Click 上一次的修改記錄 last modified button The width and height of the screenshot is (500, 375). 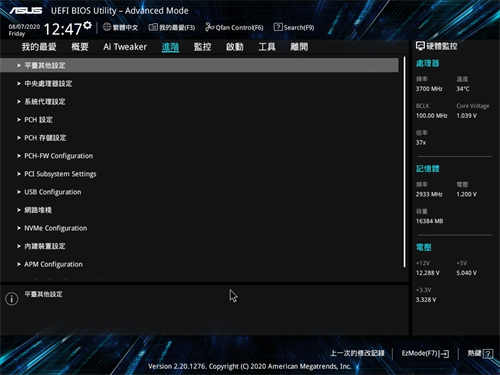click(x=357, y=353)
